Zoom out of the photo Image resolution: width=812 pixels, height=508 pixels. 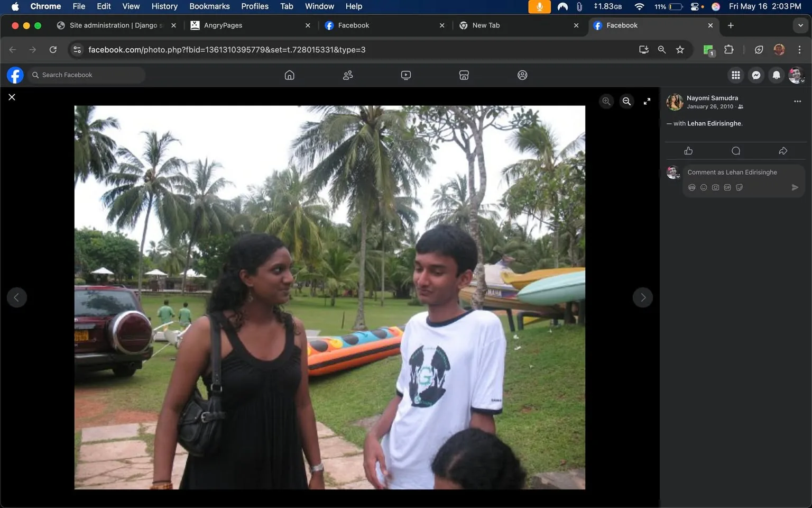(626, 101)
